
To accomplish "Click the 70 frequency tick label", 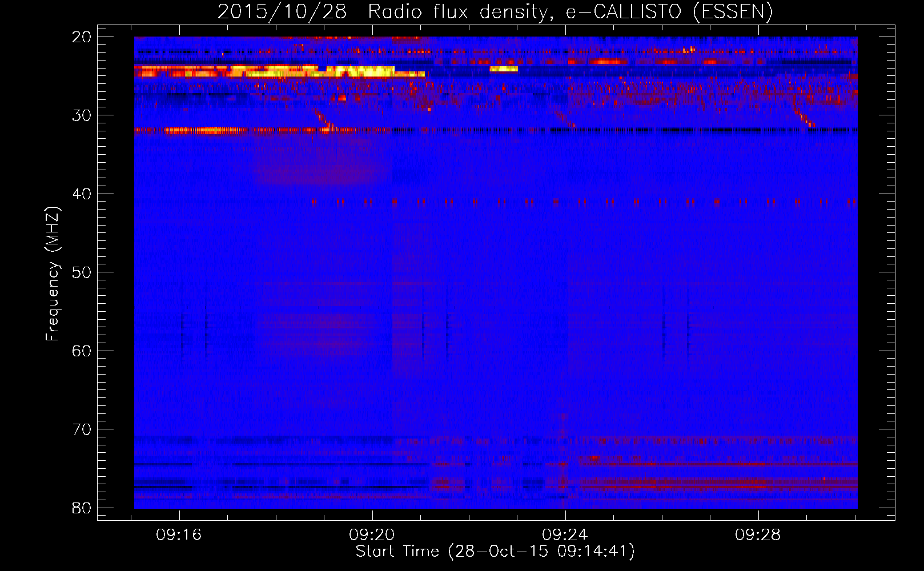I will [x=82, y=429].
